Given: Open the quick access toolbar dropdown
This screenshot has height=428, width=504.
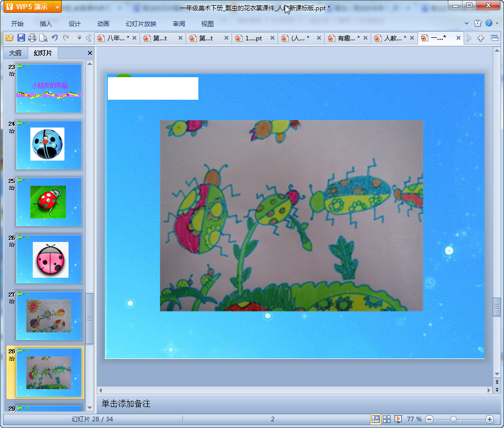Looking at the screenshot, I should coord(79,38).
